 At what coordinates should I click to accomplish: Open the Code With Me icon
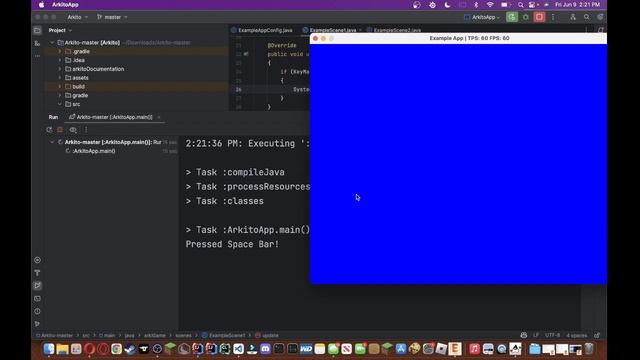[x=573, y=17]
